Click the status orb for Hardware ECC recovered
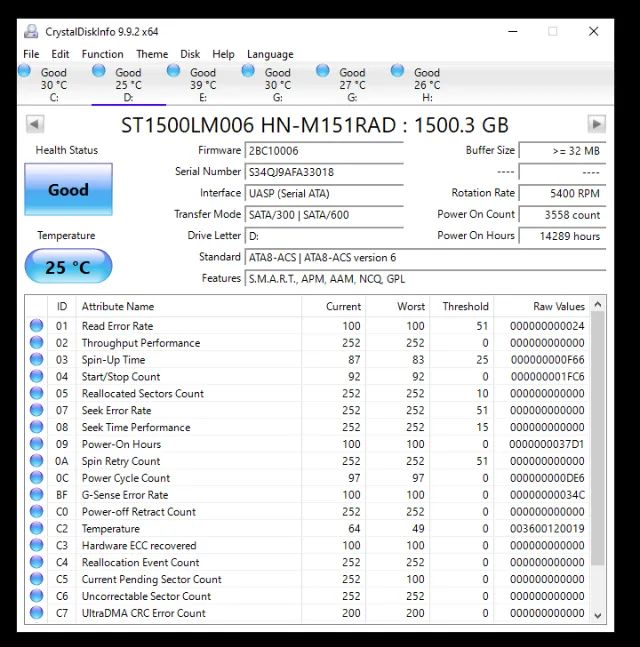The height and width of the screenshot is (647, 640). (37, 545)
